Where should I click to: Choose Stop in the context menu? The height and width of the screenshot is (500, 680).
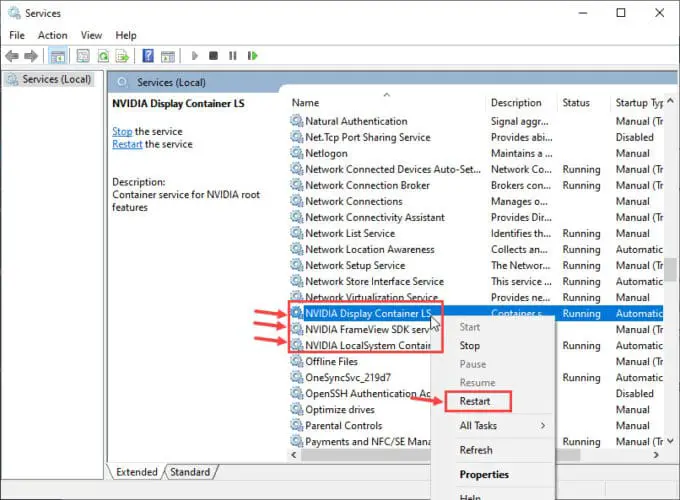click(x=470, y=346)
